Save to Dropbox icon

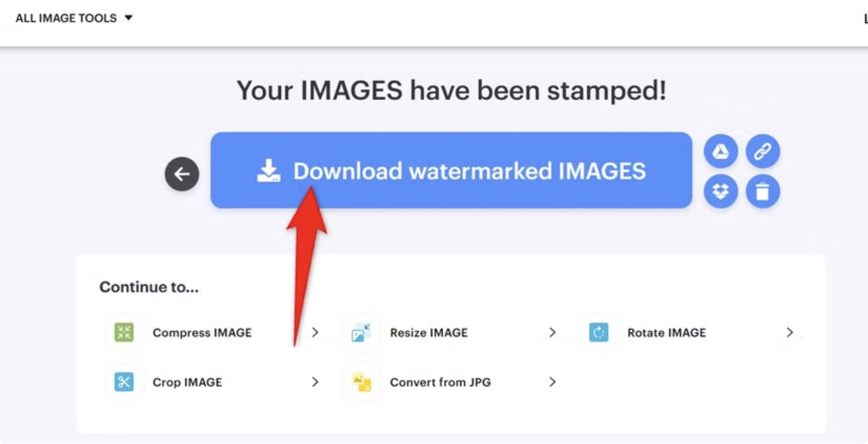(720, 191)
